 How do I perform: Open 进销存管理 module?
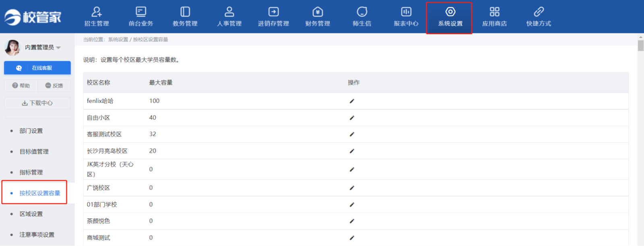point(274,17)
